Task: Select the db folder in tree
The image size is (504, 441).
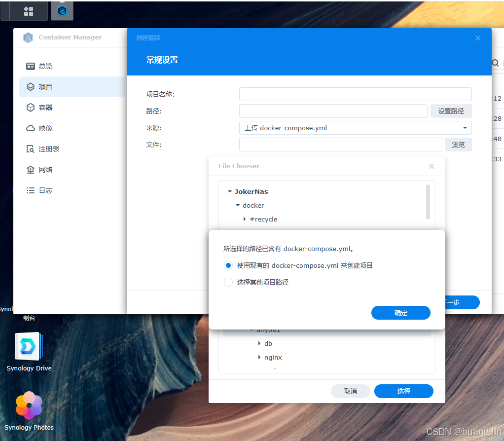Action: click(x=268, y=344)
